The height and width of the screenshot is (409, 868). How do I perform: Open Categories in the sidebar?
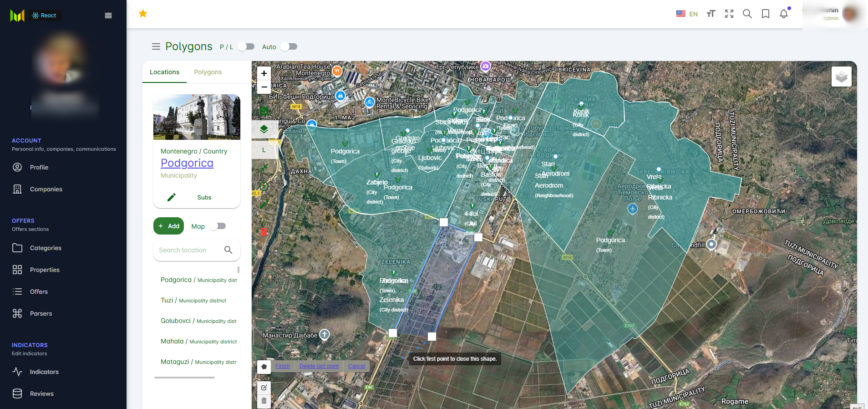tap(46, 248)
